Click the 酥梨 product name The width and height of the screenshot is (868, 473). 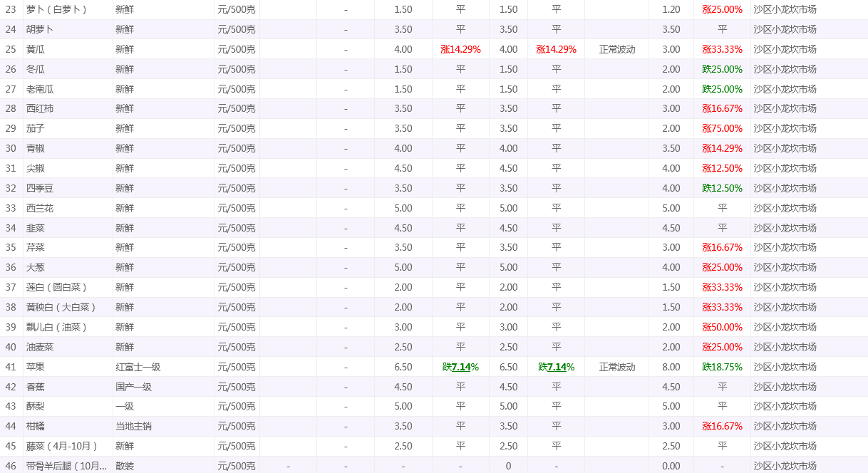pyautogui.click(x=36, y=406)
